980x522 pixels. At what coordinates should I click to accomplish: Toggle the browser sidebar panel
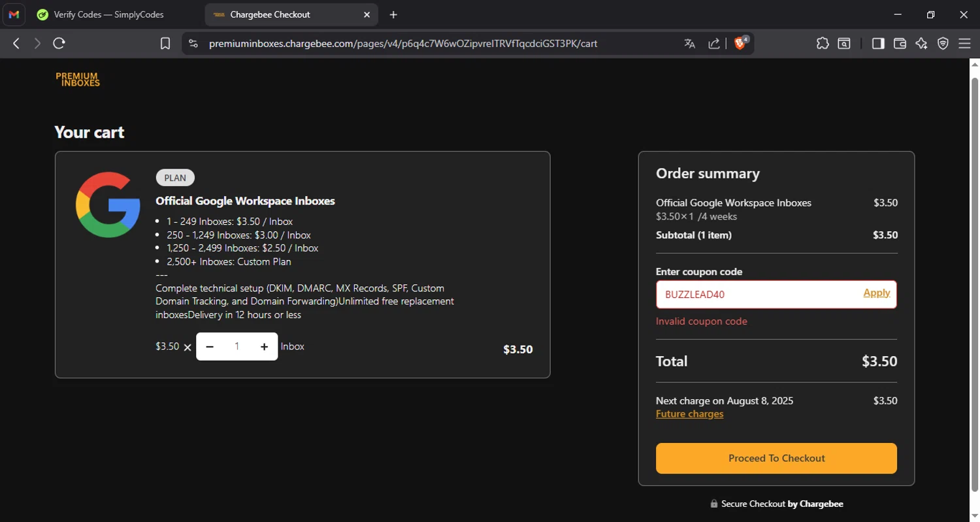tap(878, 43)
